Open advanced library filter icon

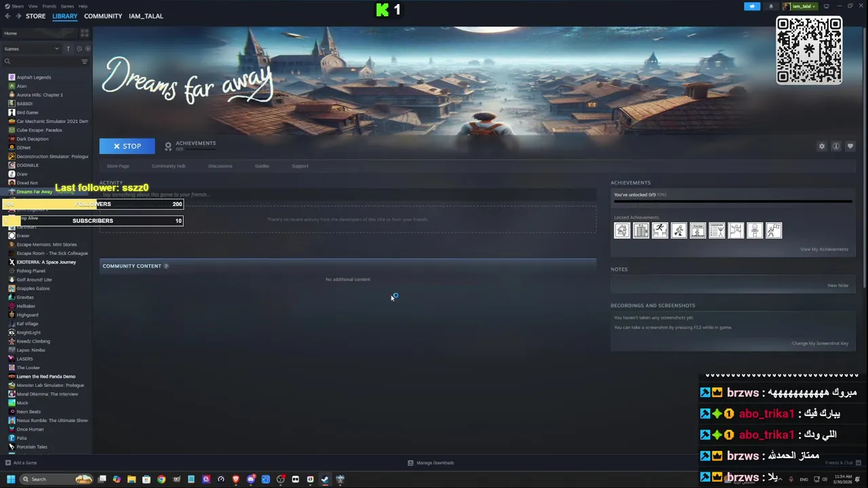click(x=85, y=62)
